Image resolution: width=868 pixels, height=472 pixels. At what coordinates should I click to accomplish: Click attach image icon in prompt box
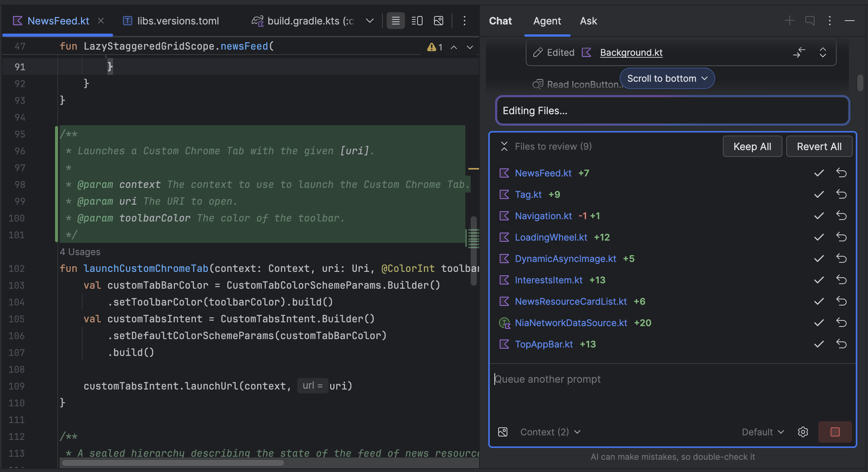pos(503,432)
